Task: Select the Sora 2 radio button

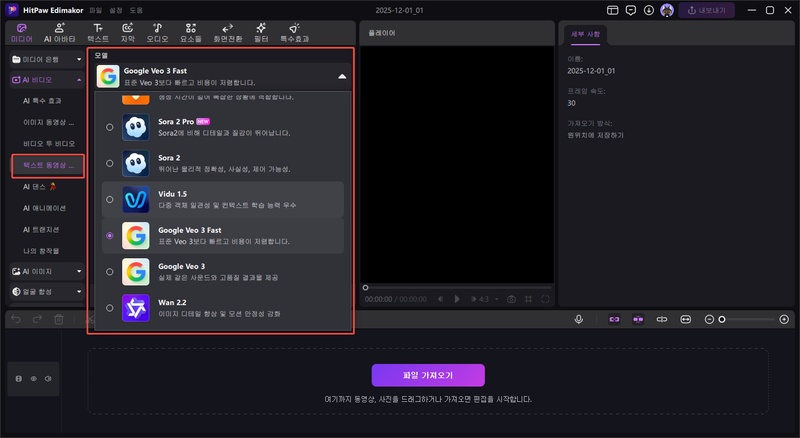Action: pyautogui.click(x=110, y=163)
